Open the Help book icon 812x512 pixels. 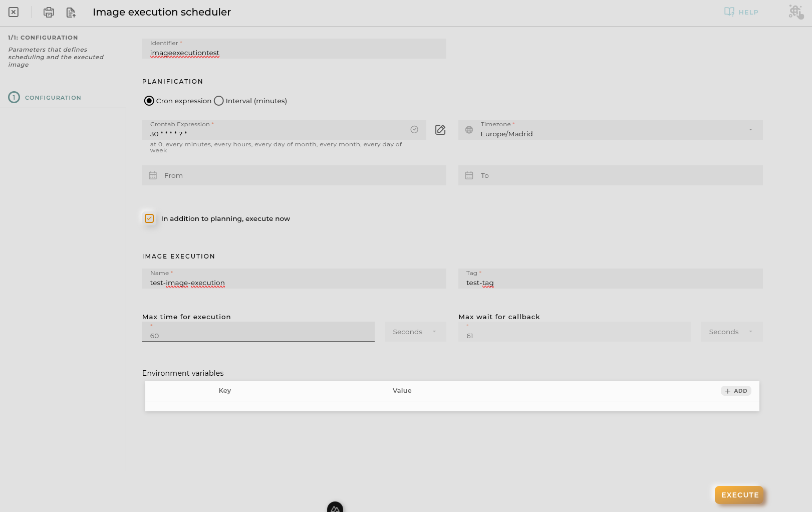(x=729, y=12)
